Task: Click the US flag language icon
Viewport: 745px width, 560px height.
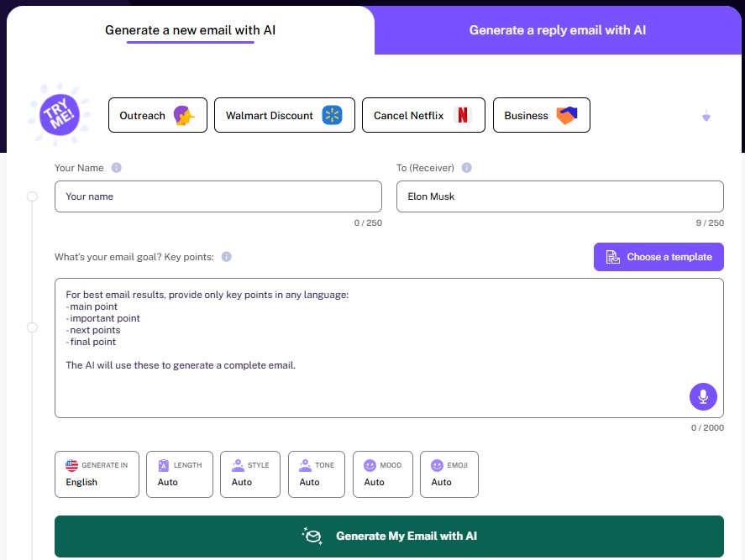Action: pos(71,465)
